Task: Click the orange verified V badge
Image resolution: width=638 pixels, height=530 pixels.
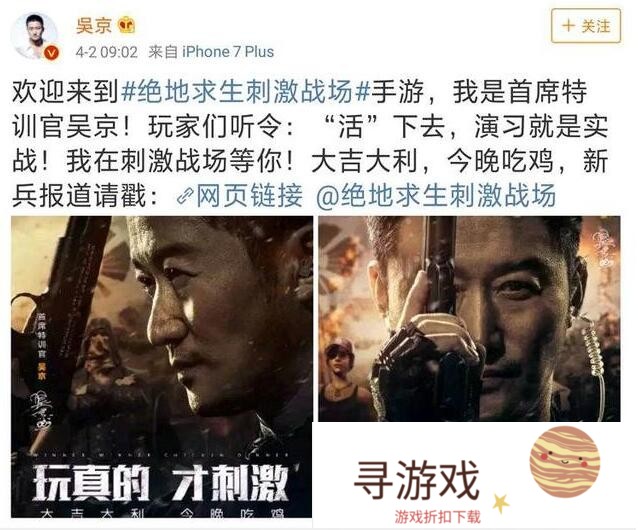Action: [52, 53]
